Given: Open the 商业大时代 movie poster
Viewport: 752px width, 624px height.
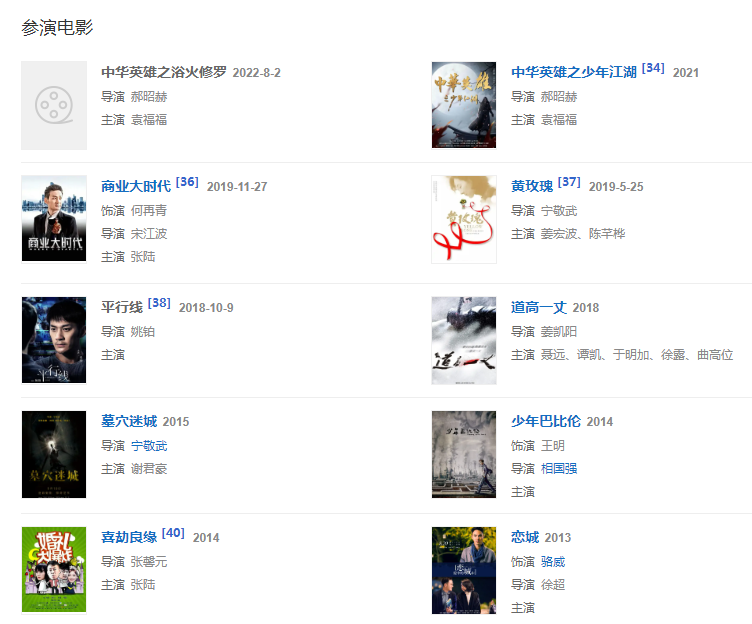Looking at the screenshot, I should pyautogui.click(x=54, y=219).
